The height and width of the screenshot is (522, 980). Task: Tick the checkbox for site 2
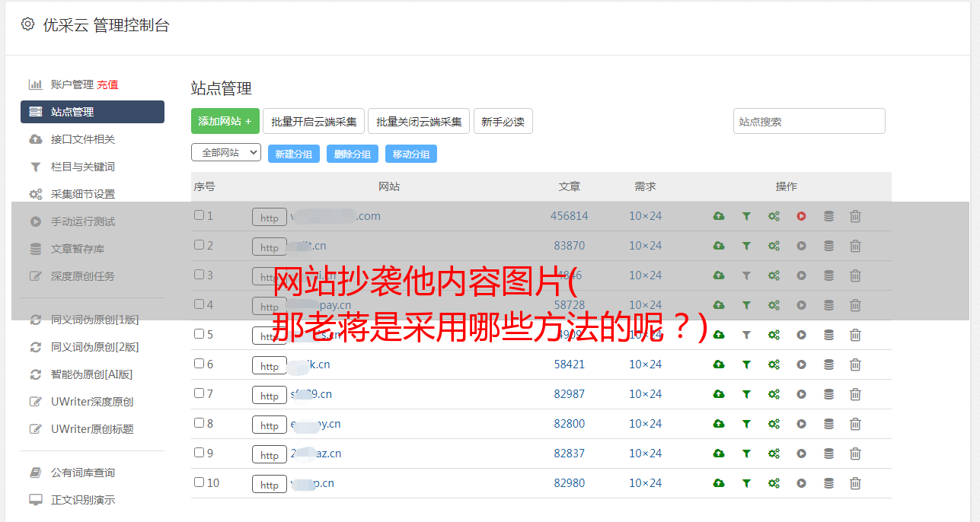[x=199, y=245]
